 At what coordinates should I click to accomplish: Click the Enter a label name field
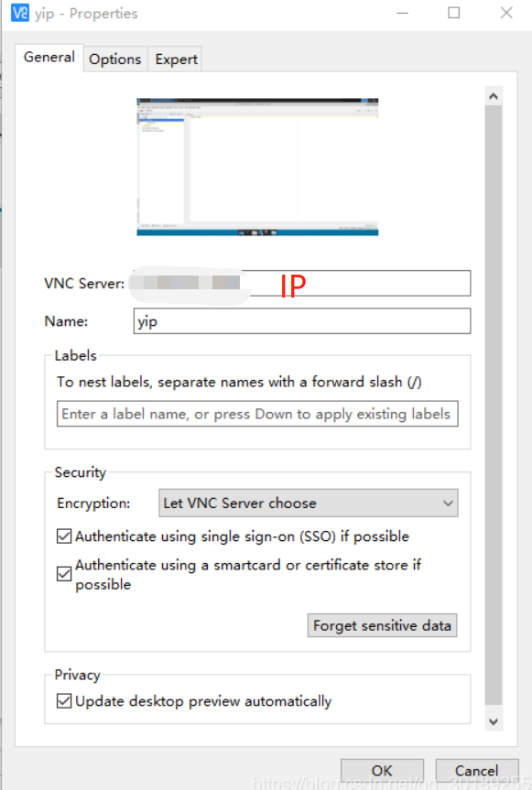[256, 414]
